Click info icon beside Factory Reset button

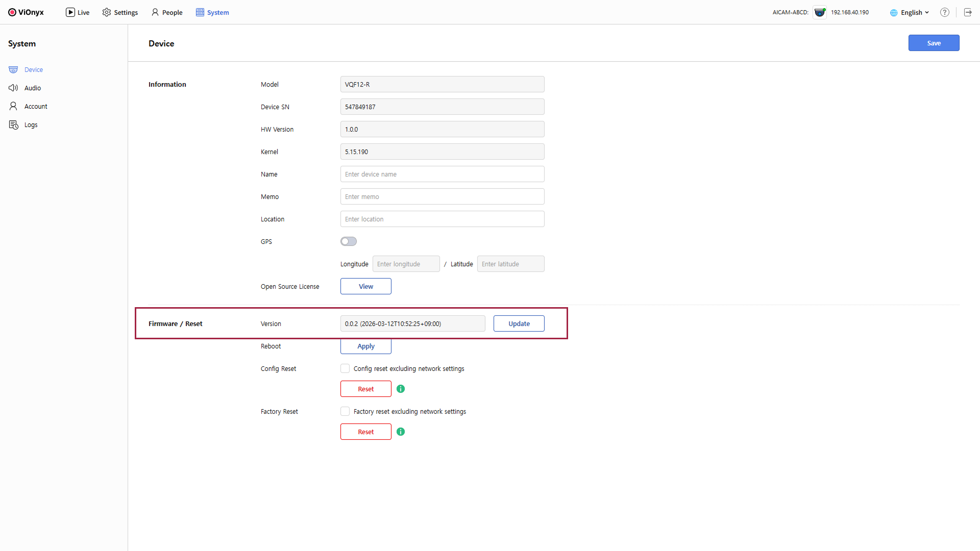401,432
